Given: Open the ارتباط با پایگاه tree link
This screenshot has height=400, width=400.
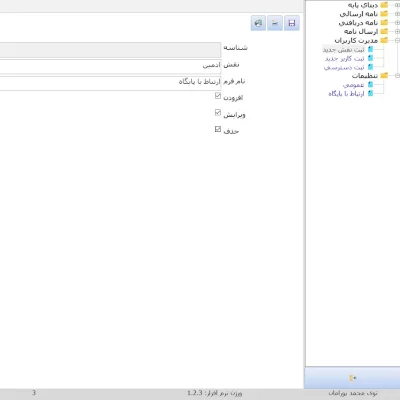Looking at the screenshot, I should [346, 93].
